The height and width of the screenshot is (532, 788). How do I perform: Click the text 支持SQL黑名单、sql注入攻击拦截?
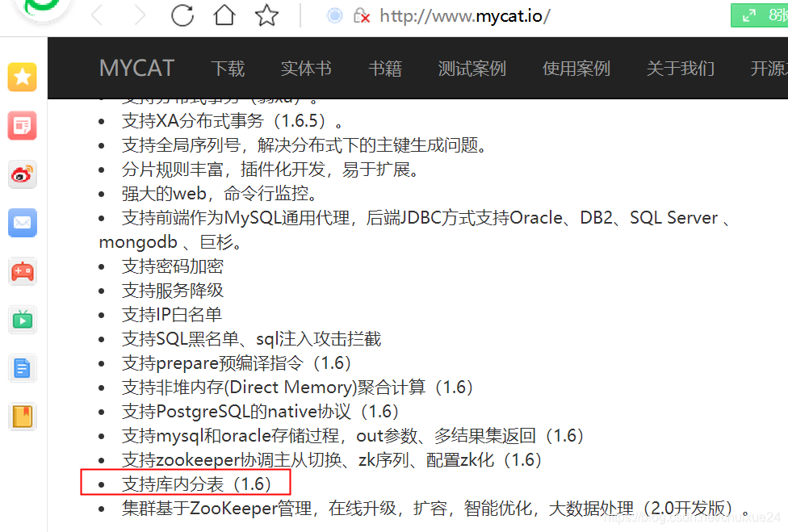pyautogui.click(x=251, y=338)
